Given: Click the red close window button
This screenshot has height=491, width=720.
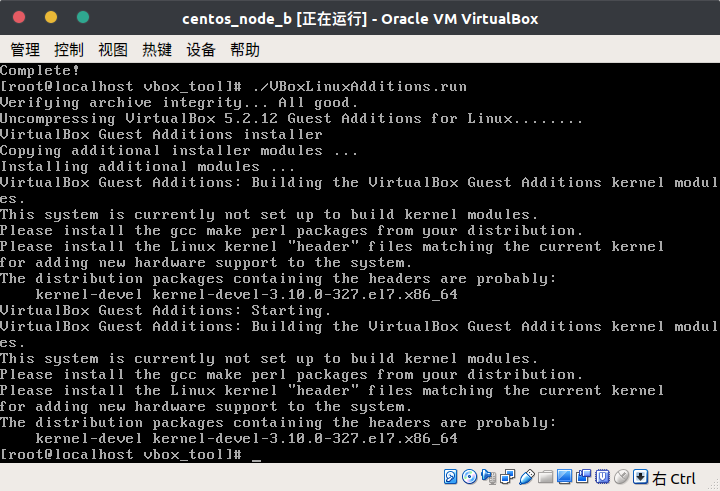Looking at the screenshot, I should click(19, 17).
